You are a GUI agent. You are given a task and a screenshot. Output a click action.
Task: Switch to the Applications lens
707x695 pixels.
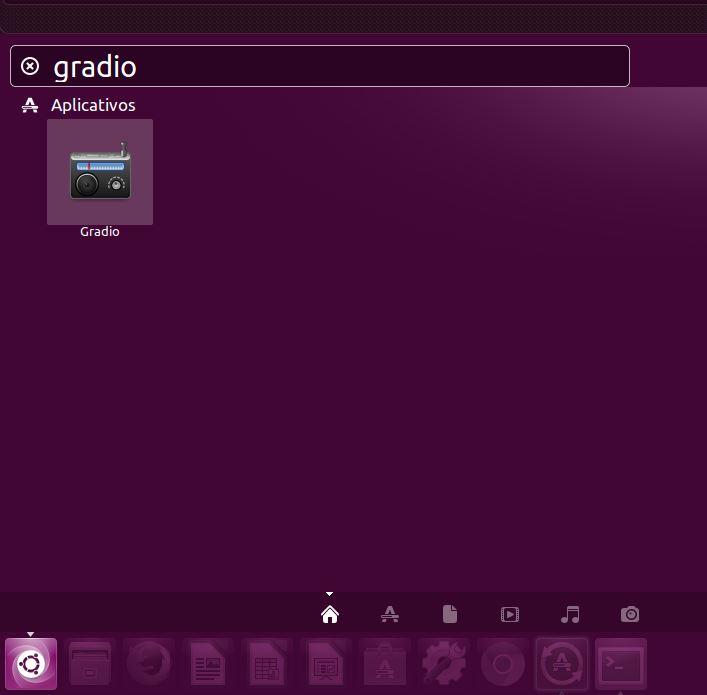390,614
